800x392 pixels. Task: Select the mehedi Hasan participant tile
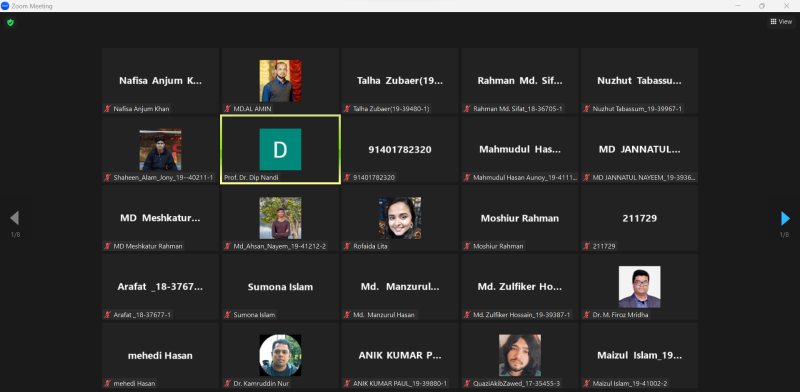click(160, 355)
